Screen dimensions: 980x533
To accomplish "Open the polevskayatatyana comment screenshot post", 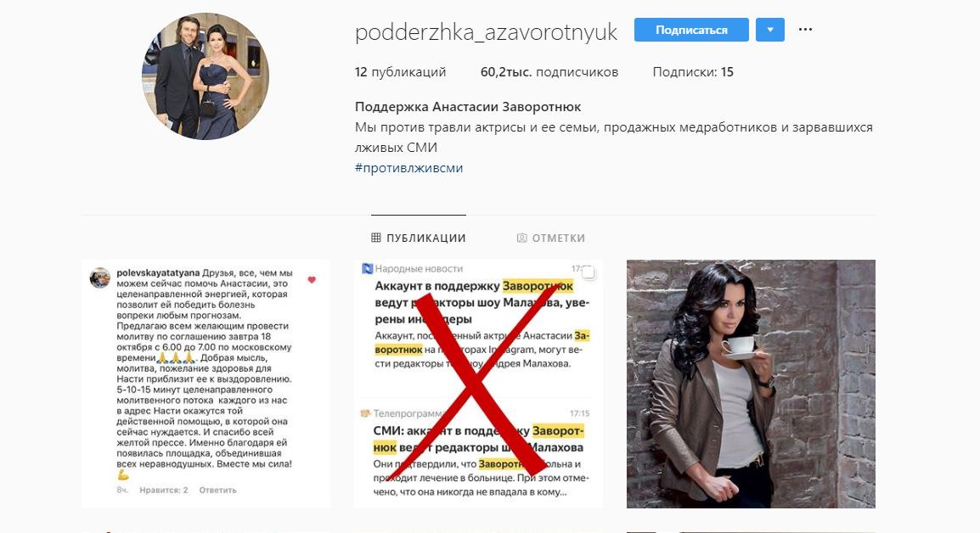I will pyautogui.click(x=206, y=384).
